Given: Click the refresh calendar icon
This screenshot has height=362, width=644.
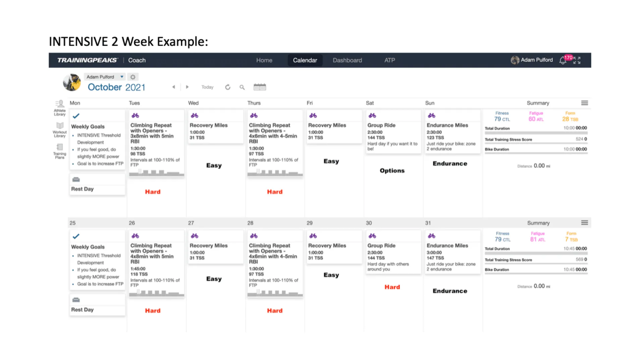Looking at the screenshot, I should click(228, 87).
